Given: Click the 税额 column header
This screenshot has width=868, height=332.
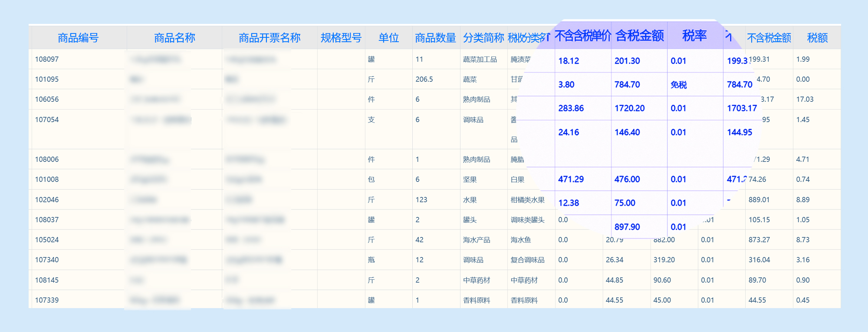Looking at the screenshot, I should pyautogui.click(x=817, y=38).
